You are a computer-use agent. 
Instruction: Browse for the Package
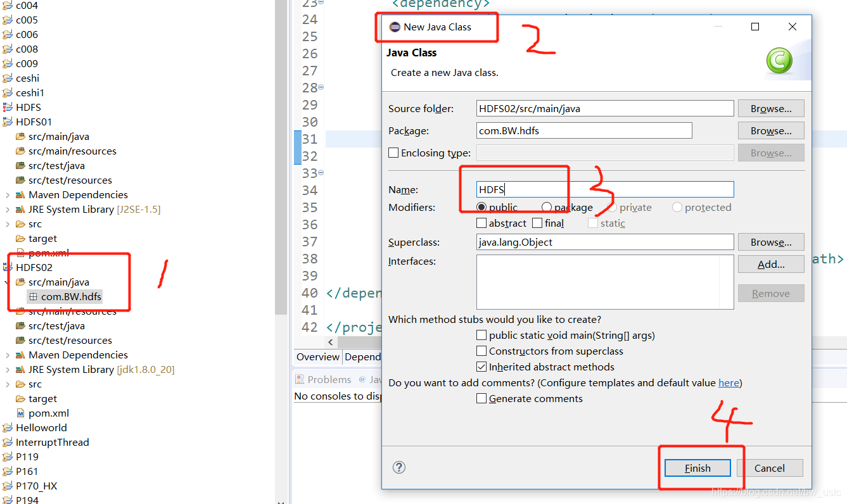[x=771, y=130]
